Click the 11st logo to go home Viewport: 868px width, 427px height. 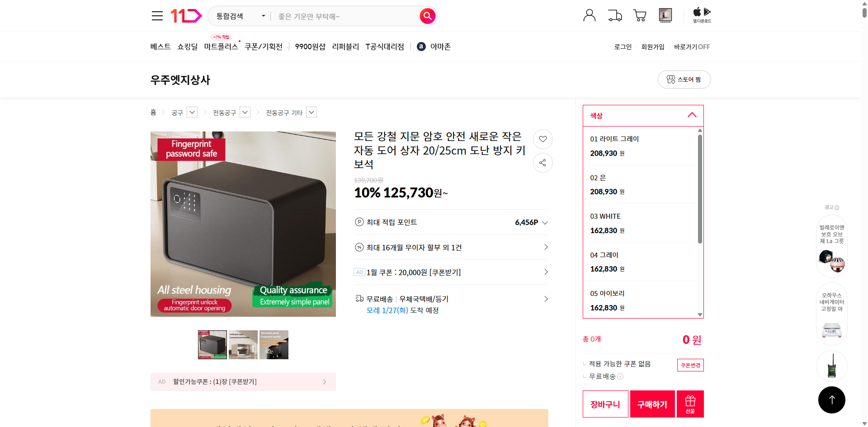pos(186,15)
